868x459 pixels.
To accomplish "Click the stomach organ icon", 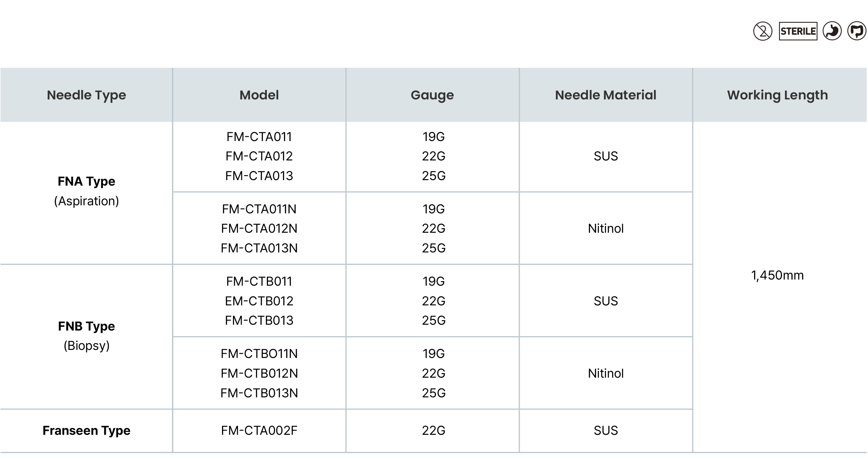I will pos(832,31).
